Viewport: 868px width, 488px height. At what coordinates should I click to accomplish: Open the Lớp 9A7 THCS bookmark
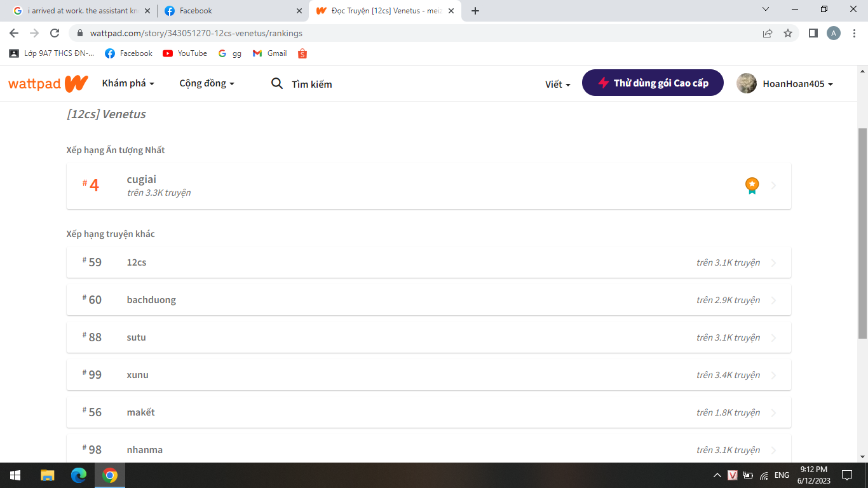[x=51, y=53]
